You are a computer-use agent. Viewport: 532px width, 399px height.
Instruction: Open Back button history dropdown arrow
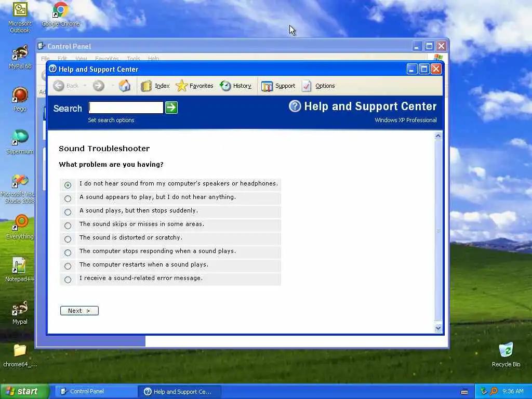[x=85, y=86]
